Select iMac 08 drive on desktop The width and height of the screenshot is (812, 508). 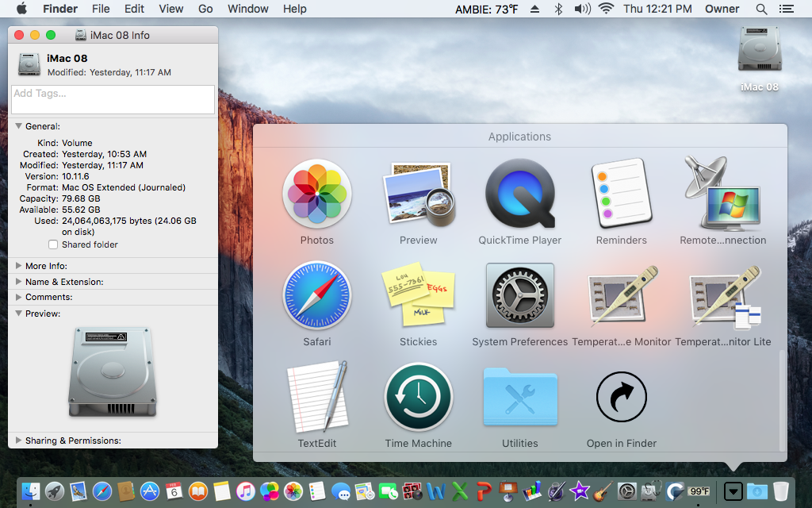point(759,50)
